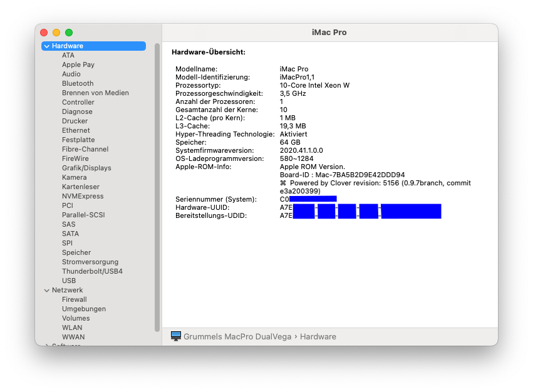Click the computer icon in path bar
Screen dimensions: 533x392
pyautogui.click(x=176, y=336)
